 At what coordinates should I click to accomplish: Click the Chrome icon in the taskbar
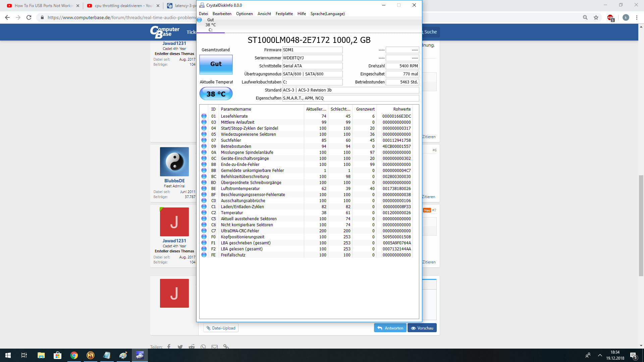(x=74, y=355)
